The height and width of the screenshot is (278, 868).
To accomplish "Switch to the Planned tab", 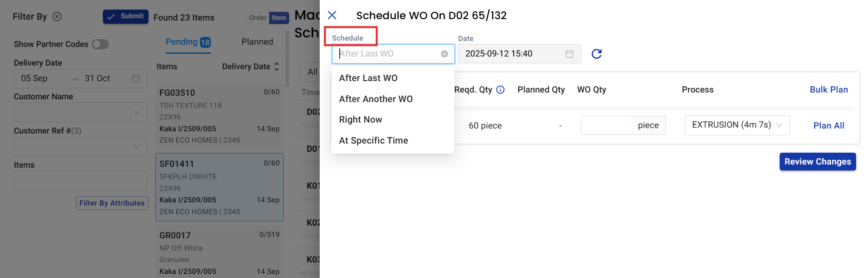I will (257, 42).
